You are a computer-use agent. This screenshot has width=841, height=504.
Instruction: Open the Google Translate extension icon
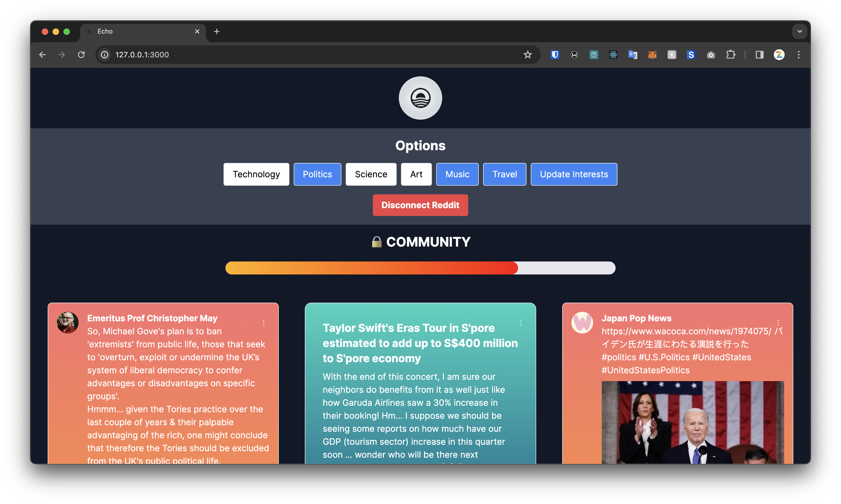coord(633,55)
